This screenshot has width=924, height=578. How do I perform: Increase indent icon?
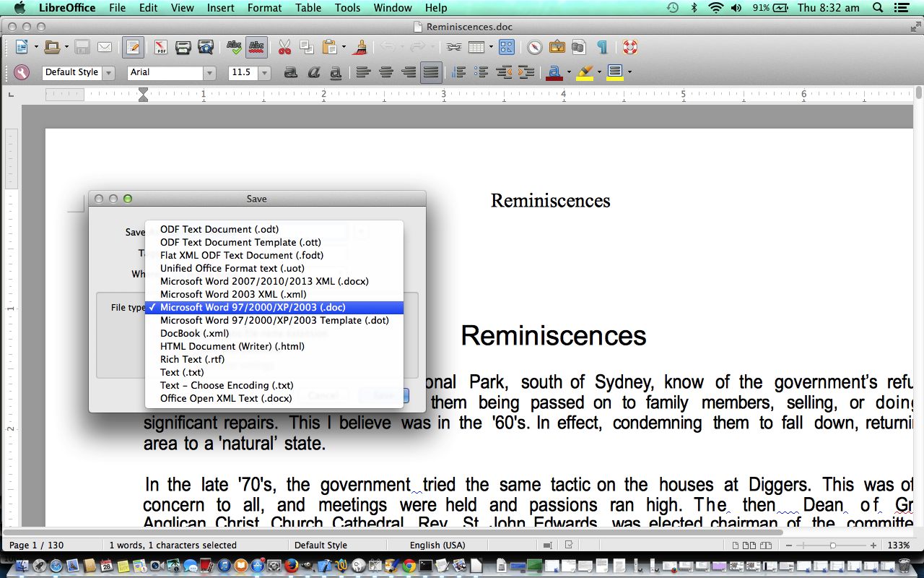(x=526, y=72)
